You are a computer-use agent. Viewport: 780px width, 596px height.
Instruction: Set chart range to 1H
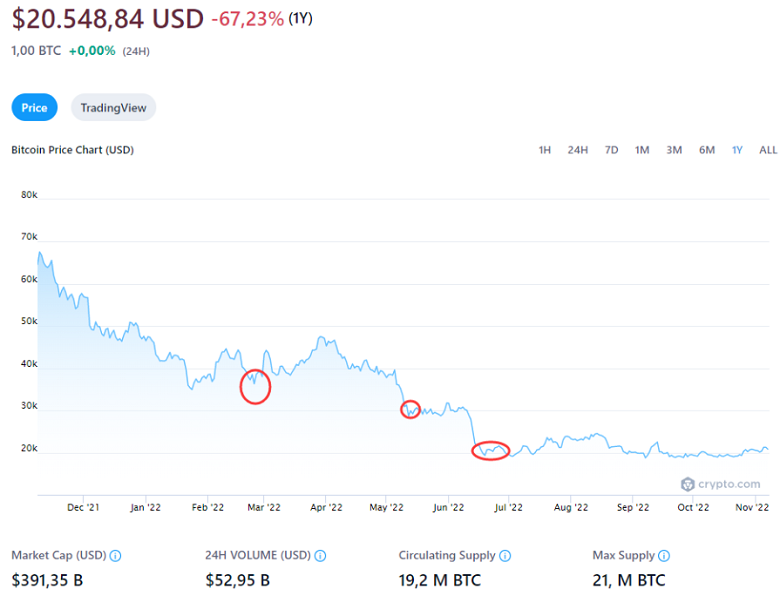click(545, 150)
